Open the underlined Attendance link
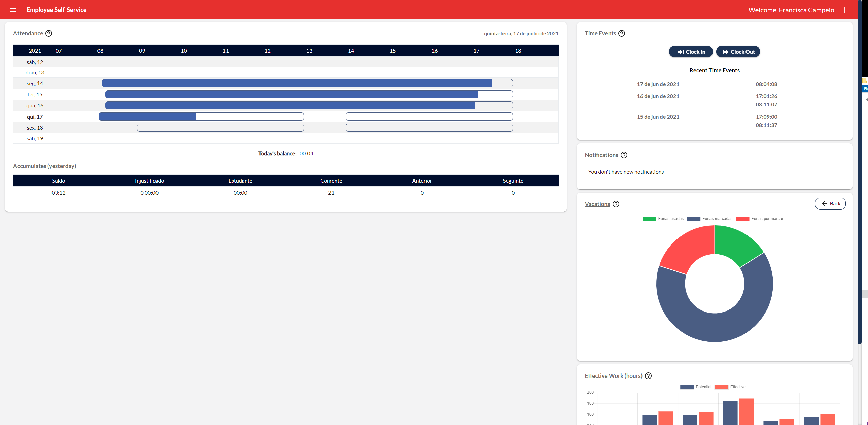The height and width of the screenshot is (425, 868). pyautogui.click(x=28, y=33)
